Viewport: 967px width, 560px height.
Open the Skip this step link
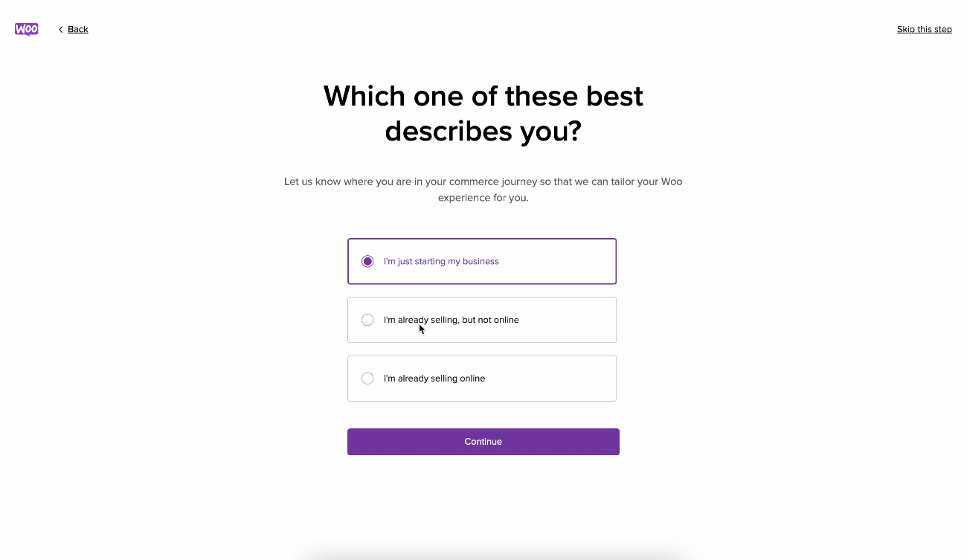point(924,30)
